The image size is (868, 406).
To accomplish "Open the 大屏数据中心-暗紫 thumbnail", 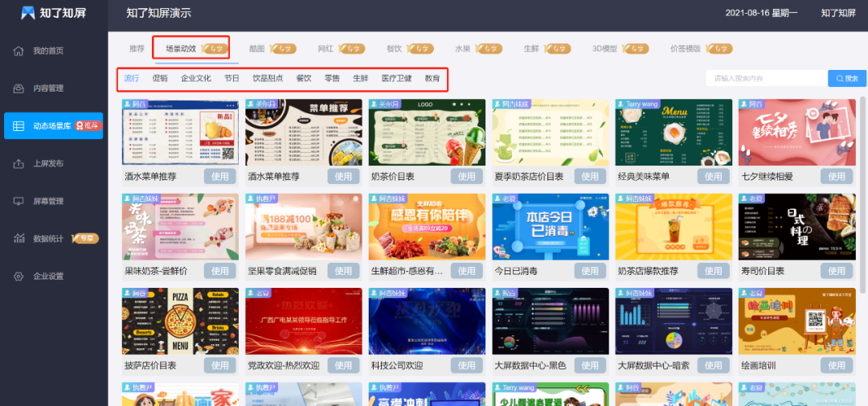I will pos(674,322).
